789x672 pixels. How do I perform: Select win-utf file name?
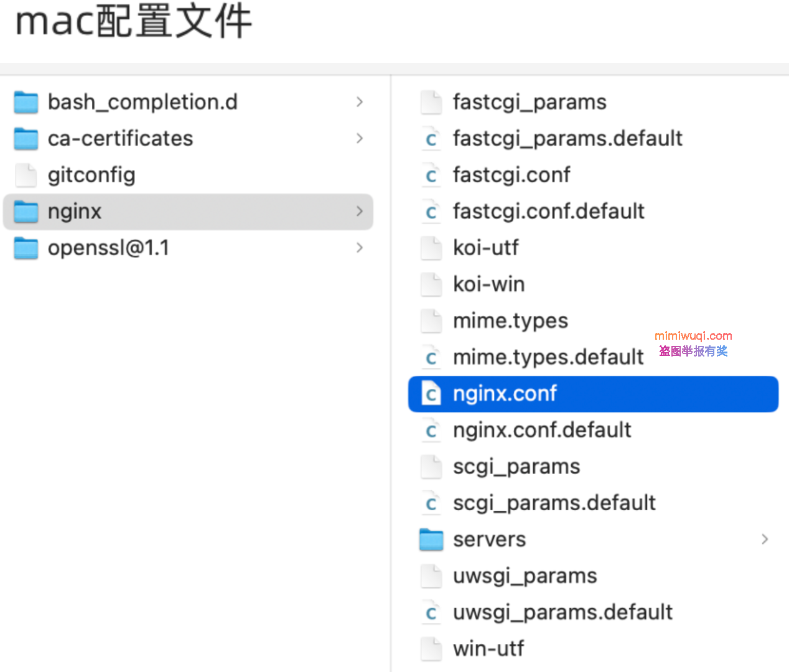tap(488, 649)
